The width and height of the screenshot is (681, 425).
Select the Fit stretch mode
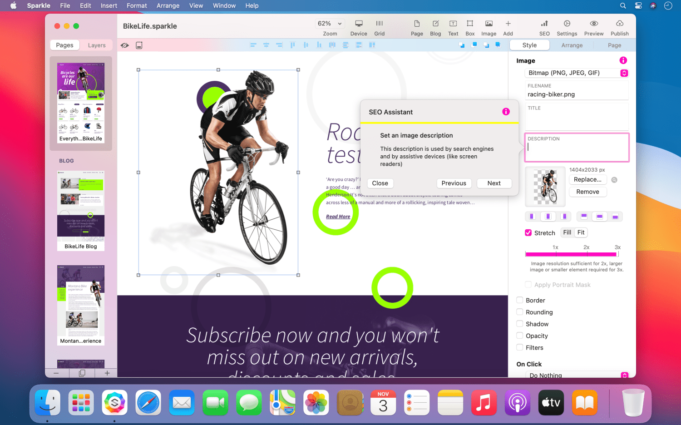581,233
